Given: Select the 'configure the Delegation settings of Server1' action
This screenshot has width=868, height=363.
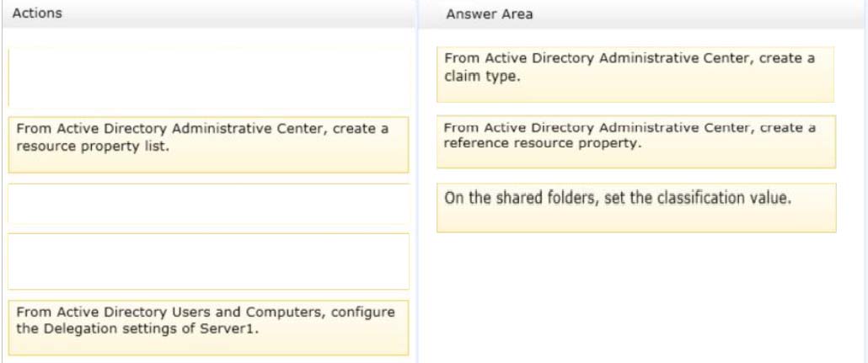Looking at the screenshot, I should (209, 328).
